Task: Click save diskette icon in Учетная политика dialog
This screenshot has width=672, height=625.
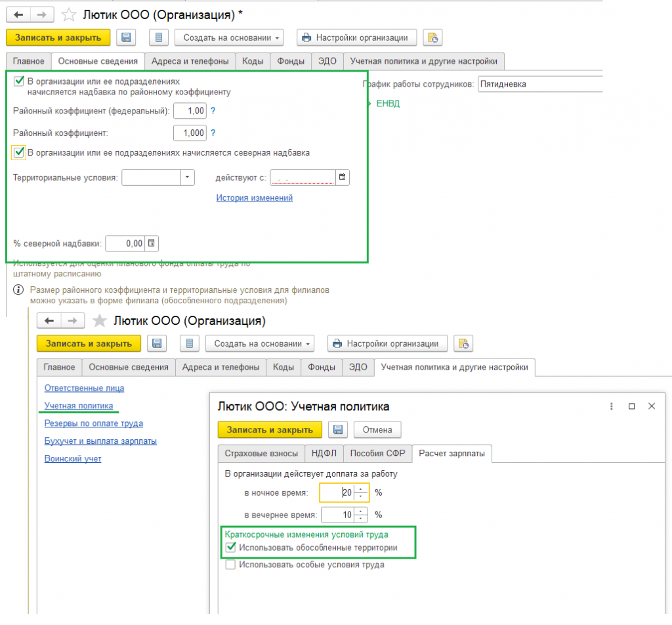Action: 338,429
